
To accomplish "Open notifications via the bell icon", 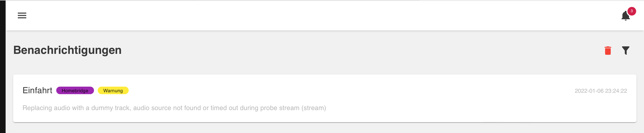I will pos(625,16).
